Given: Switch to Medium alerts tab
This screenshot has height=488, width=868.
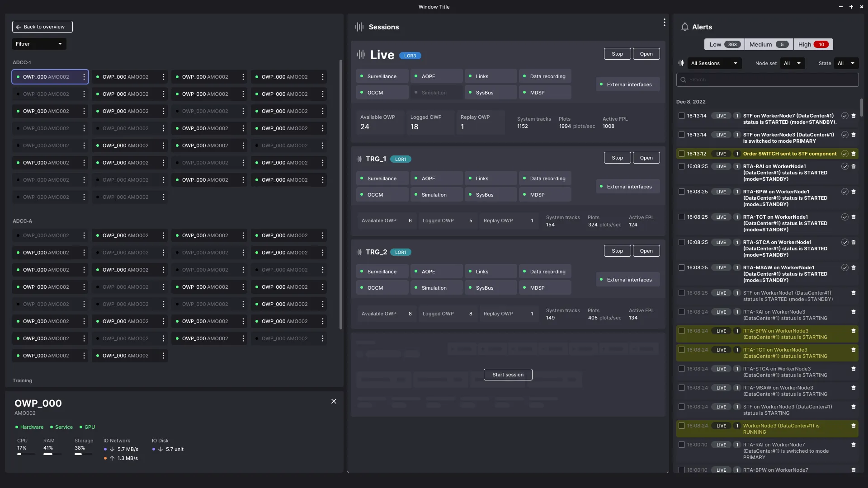Looking at the screenshot, I should pyautogui.click(x=769, y=44).
